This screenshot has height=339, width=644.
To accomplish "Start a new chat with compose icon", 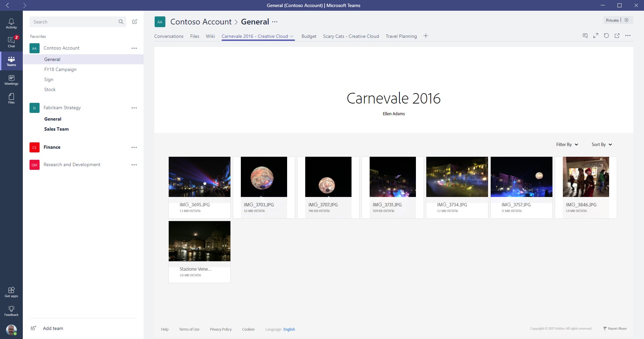I will point(135,22).
